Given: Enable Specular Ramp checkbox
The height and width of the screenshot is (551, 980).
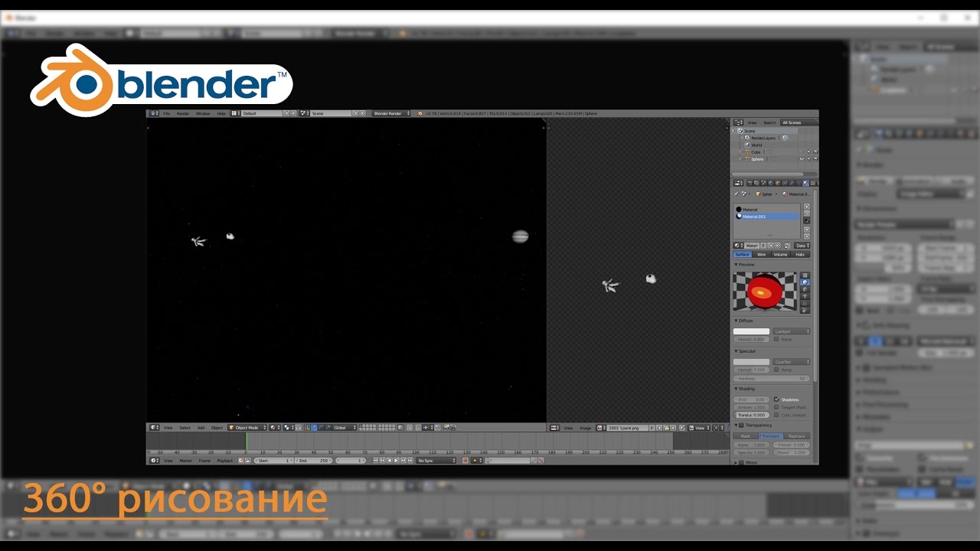Looking at the screenshot, I should point(776,370).
